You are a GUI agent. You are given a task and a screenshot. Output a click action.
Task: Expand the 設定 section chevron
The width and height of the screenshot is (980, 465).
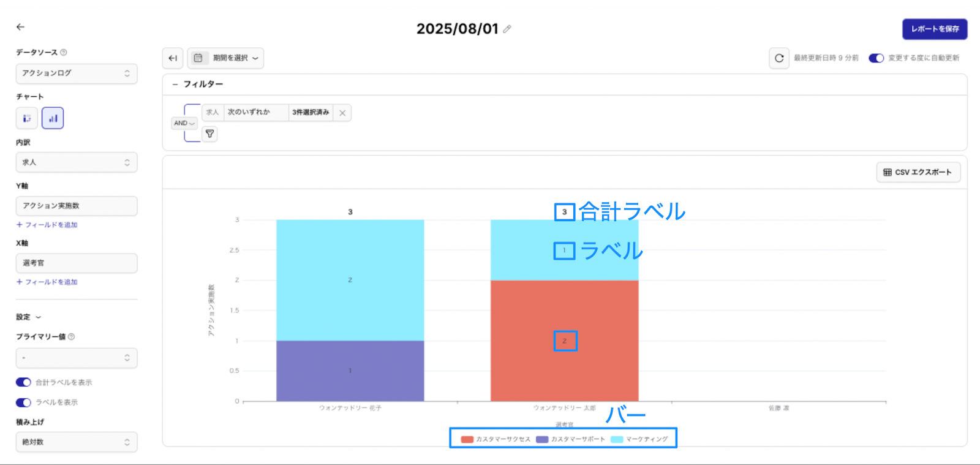click(x=38, y=317)
